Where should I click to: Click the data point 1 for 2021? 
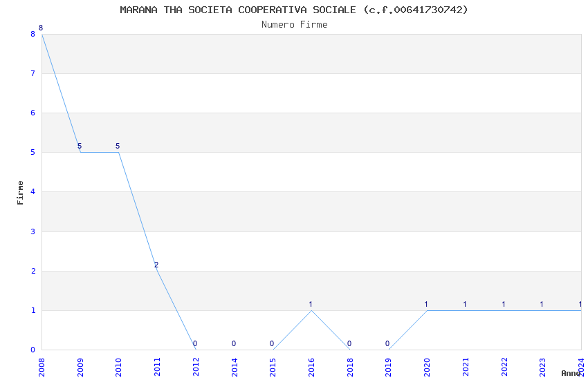pos(465,305)
